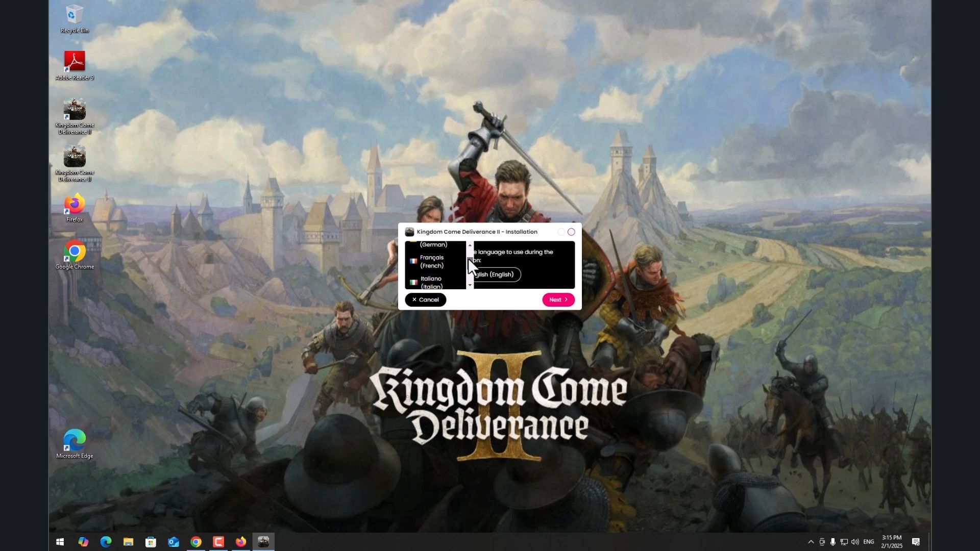Select Français (French) in the language list

[435, 262]
